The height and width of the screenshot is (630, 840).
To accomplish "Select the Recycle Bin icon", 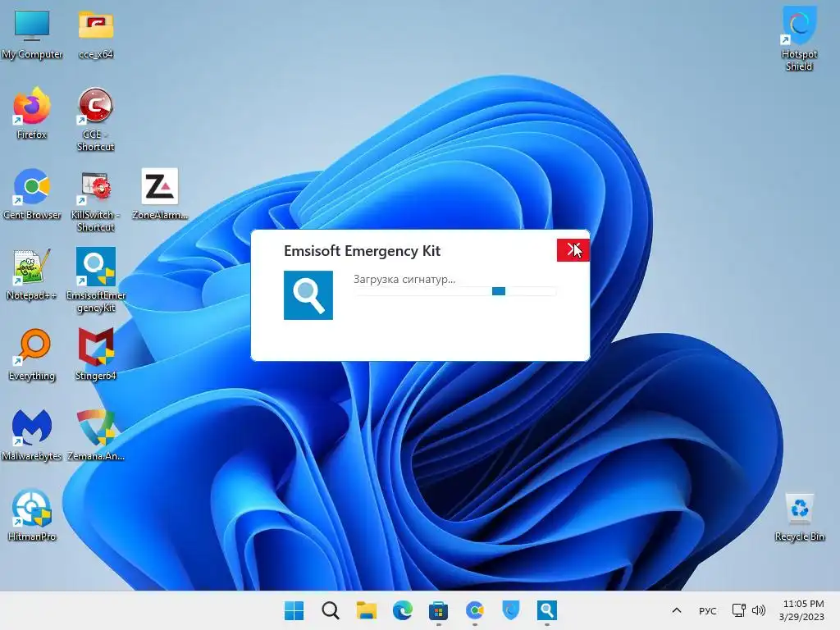I will pos(799,517).
